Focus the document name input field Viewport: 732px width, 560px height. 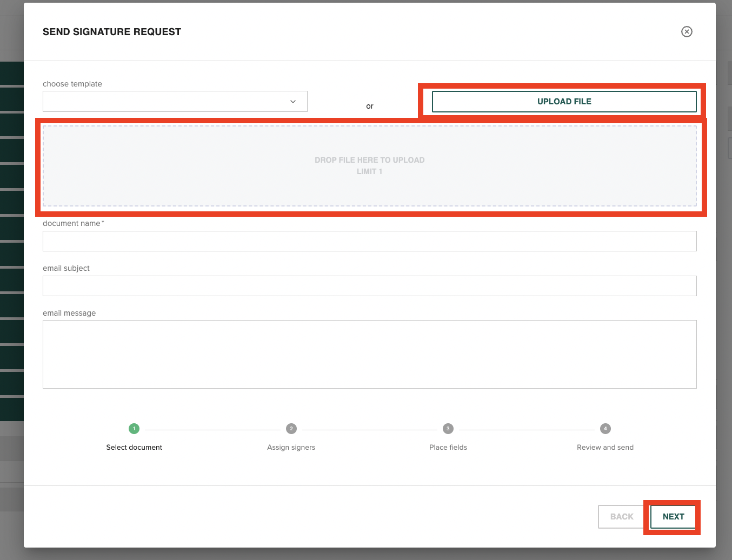370,241
